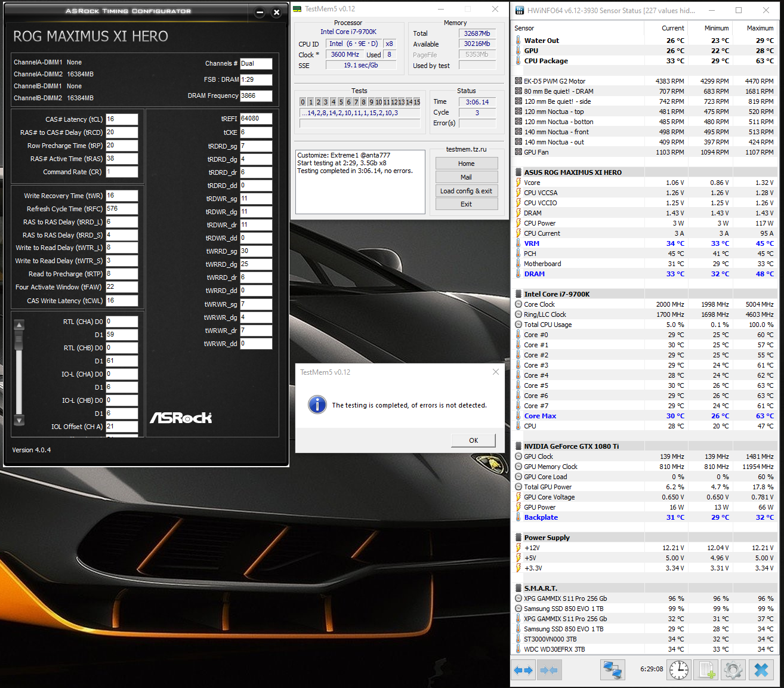Click the scroll-down arrow in ASRock Timing Configurator
Screen dimensions: 784x688
click(19, 420)
